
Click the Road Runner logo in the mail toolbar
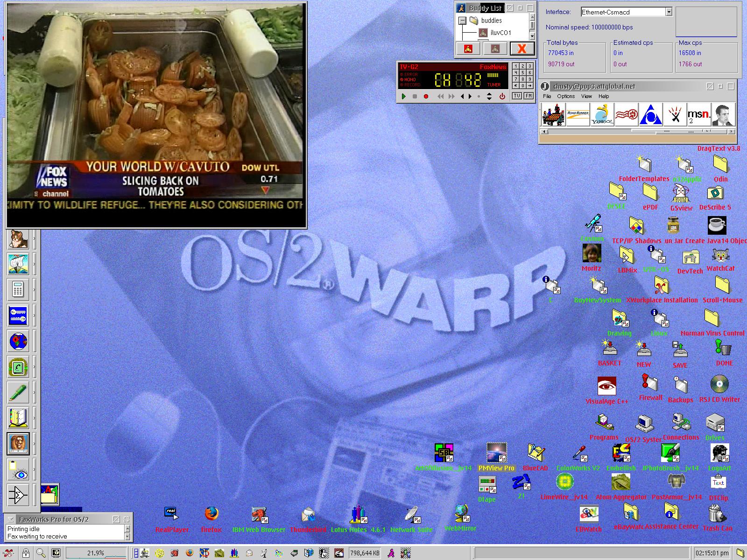click(x=578, y=115)
